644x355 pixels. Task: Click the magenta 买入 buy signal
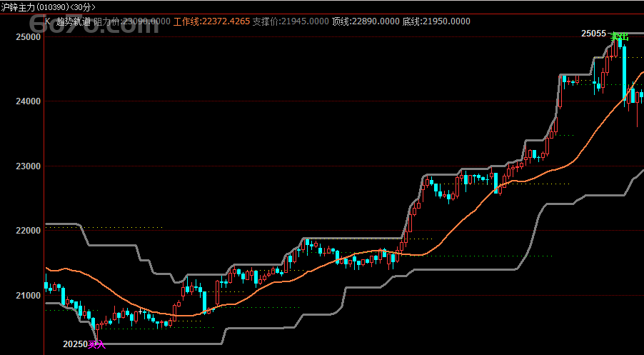[x=97, y=345]
